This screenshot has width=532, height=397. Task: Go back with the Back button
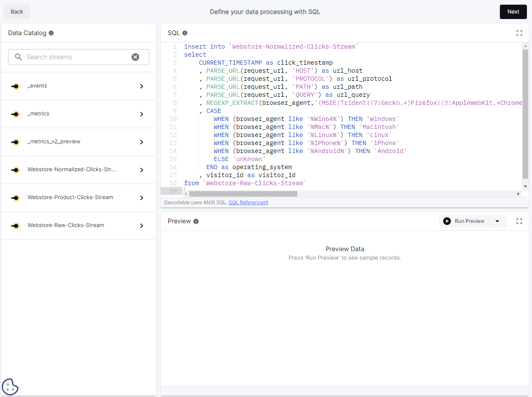[17, 12]
